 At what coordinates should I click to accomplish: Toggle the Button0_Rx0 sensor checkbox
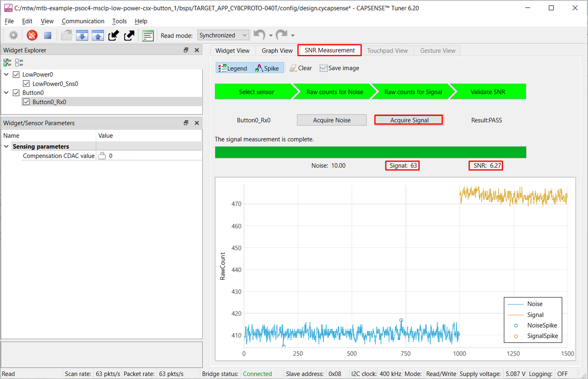27,102
